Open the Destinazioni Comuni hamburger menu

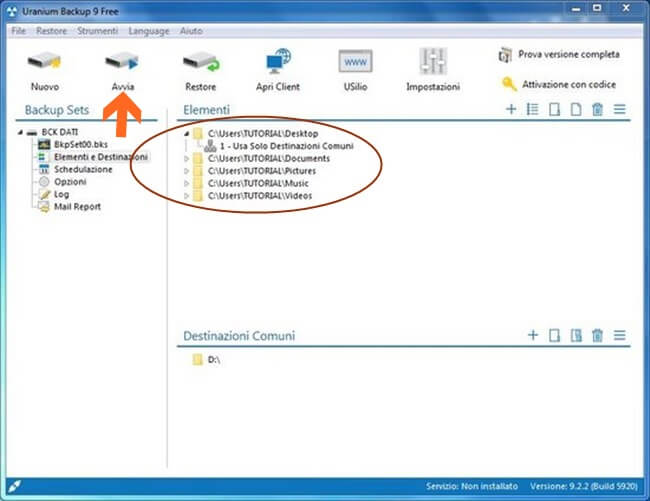620,335
